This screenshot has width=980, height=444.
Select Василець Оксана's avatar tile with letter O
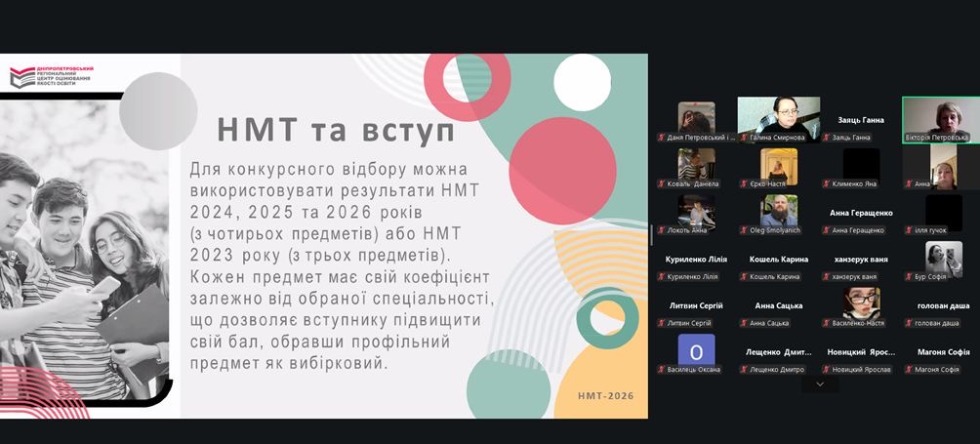click(696, 350)
